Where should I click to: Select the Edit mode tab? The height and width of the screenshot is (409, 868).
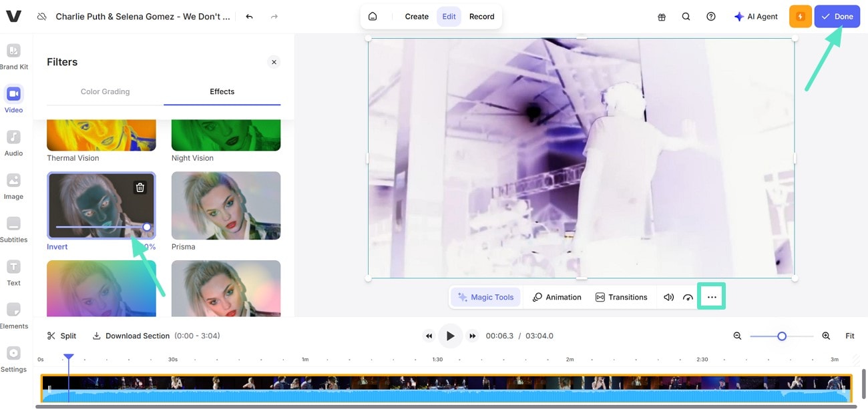point(449,17)
